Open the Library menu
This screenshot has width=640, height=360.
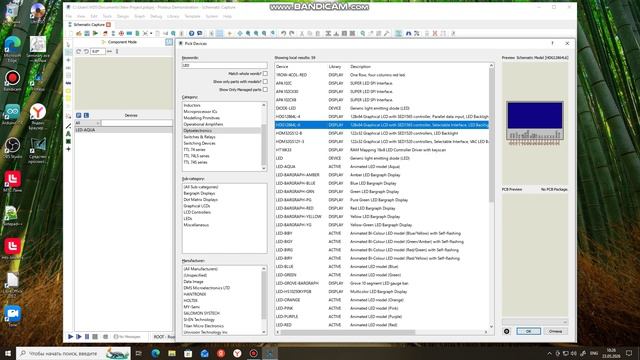pos(173,16)
